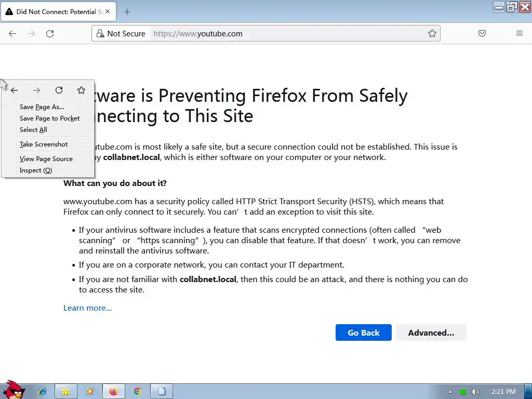Image resolution: width=532 pixels, height=399 pixels.
Task: Click the page heading 'Preventing Firefox From Safely'
Action: [x=283, y=96]
